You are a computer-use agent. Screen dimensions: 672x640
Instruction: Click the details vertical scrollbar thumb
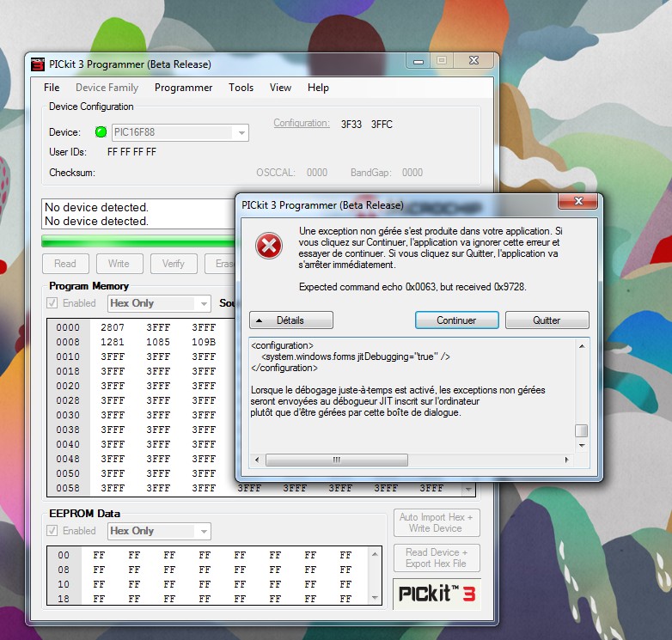point(581,430)
